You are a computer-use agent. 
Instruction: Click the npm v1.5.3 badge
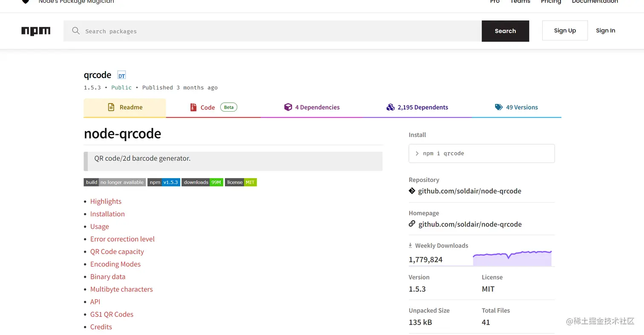coord(164,182)
